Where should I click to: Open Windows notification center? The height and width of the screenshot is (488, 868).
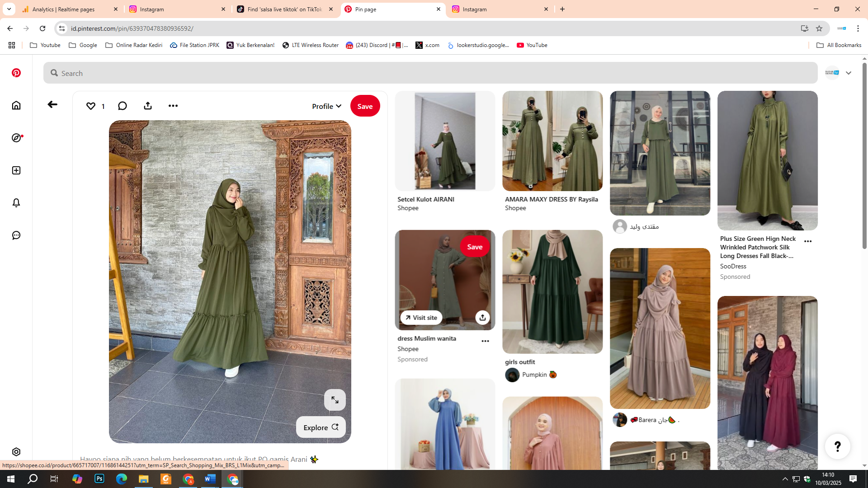tap(853, 479)
